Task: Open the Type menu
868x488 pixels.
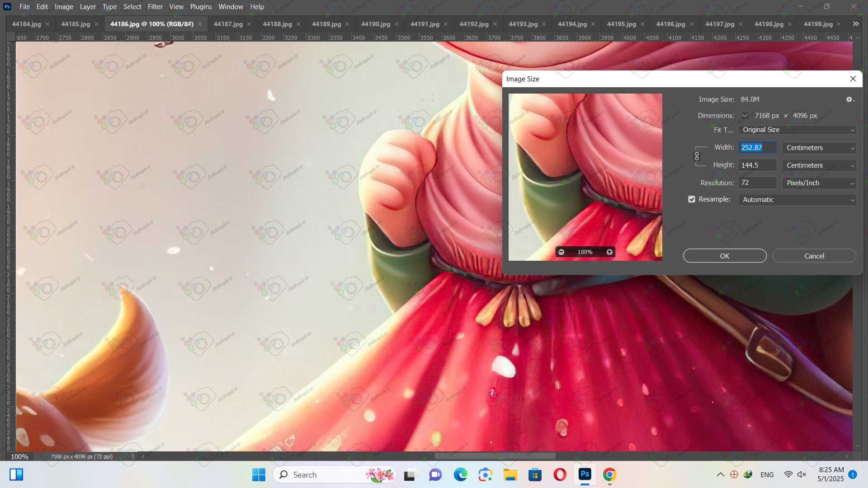Action: 109,7
